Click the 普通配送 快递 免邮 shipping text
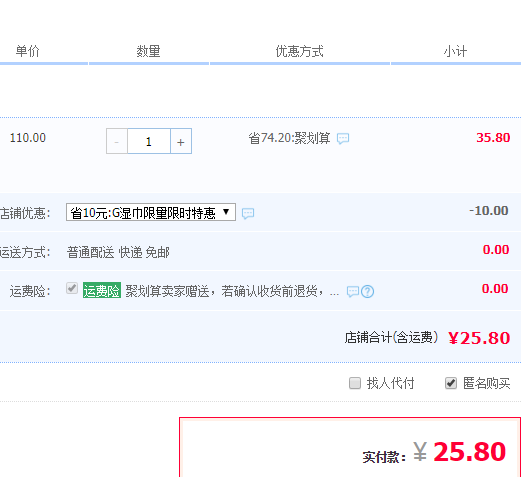 click(118, 252)
